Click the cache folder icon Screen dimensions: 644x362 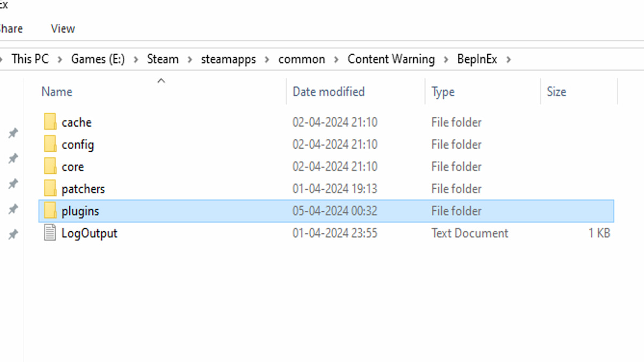[x=50, y=122]
